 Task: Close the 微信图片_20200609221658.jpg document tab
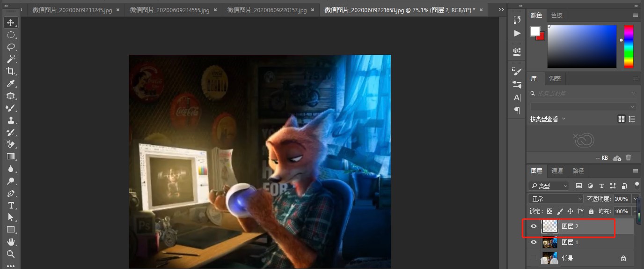(x=481, y=10)
